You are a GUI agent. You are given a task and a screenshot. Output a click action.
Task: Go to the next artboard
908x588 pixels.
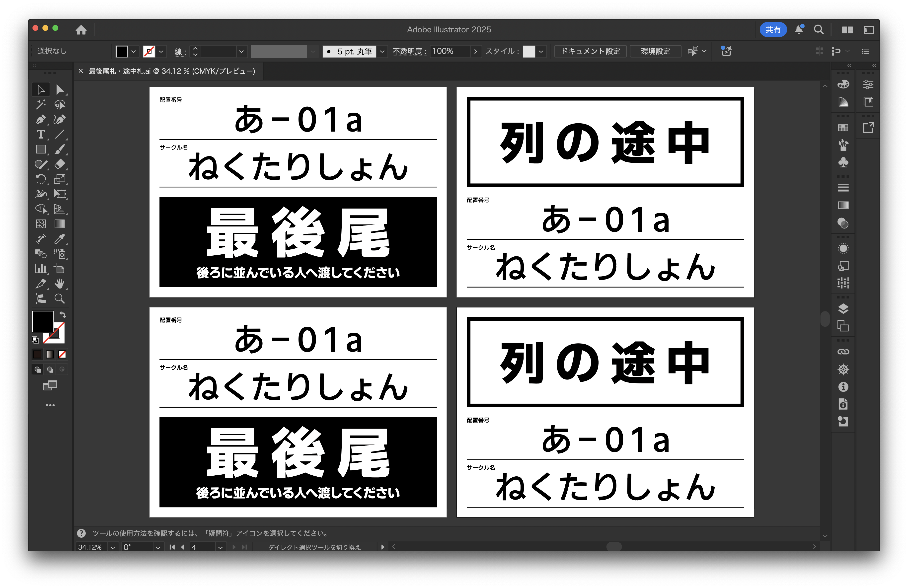(234, 547)
